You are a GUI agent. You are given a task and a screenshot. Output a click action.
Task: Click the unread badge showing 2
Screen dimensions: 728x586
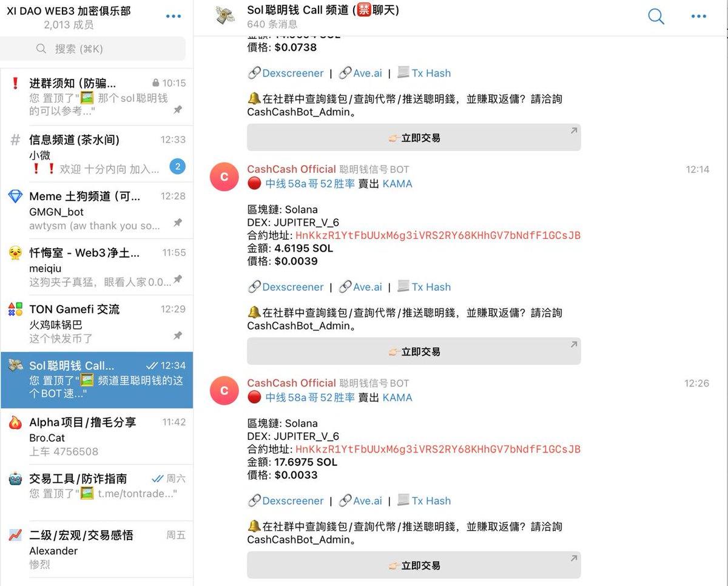pos(177,166)
